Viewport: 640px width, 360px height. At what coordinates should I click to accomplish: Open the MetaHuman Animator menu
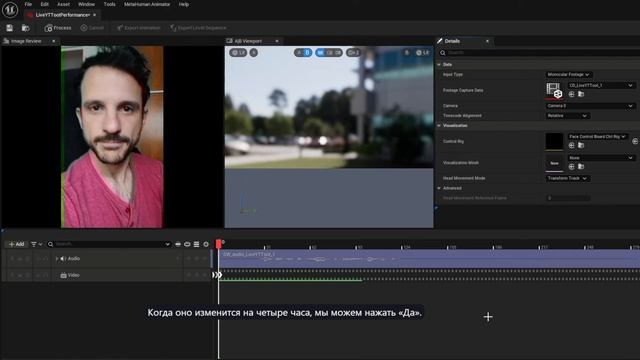click(147, 4)
